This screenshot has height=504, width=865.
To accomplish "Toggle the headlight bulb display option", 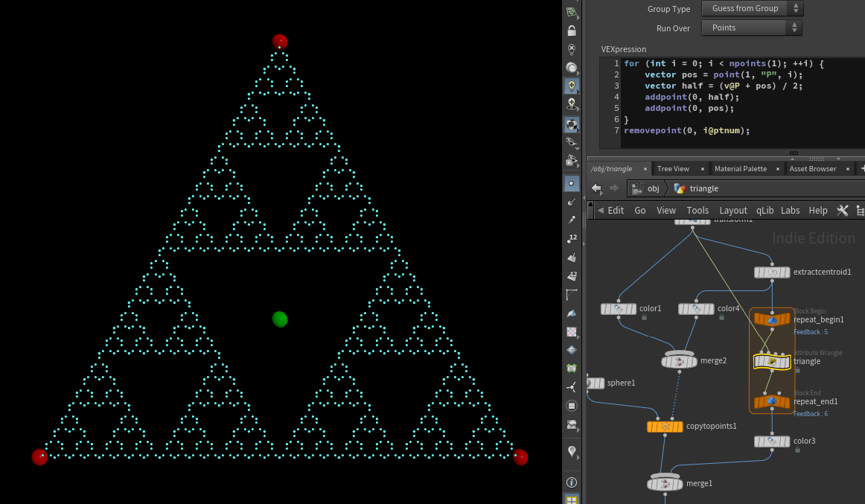I will 572,86.
